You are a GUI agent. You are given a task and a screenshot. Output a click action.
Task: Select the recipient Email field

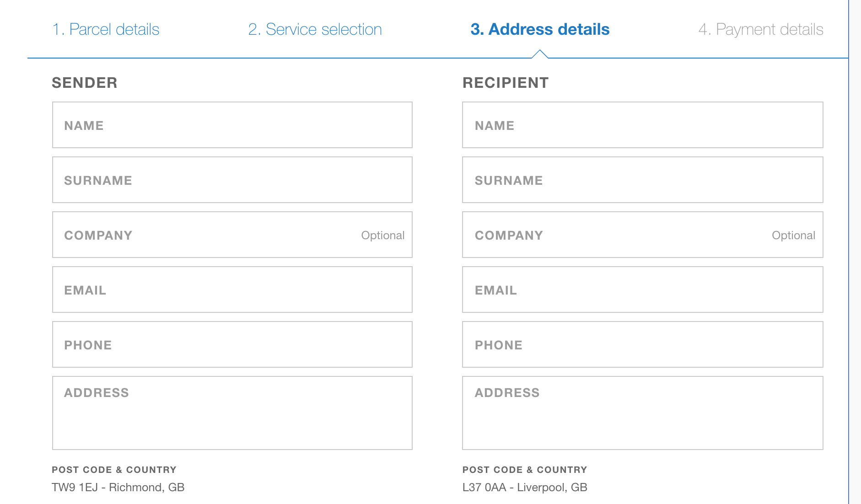(643, 290)
